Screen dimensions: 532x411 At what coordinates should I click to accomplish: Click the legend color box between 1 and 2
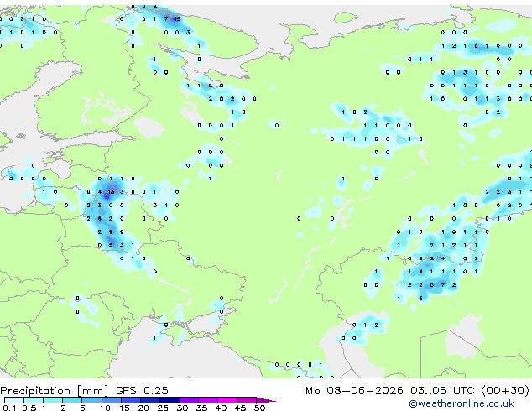[x=53, y=400]
